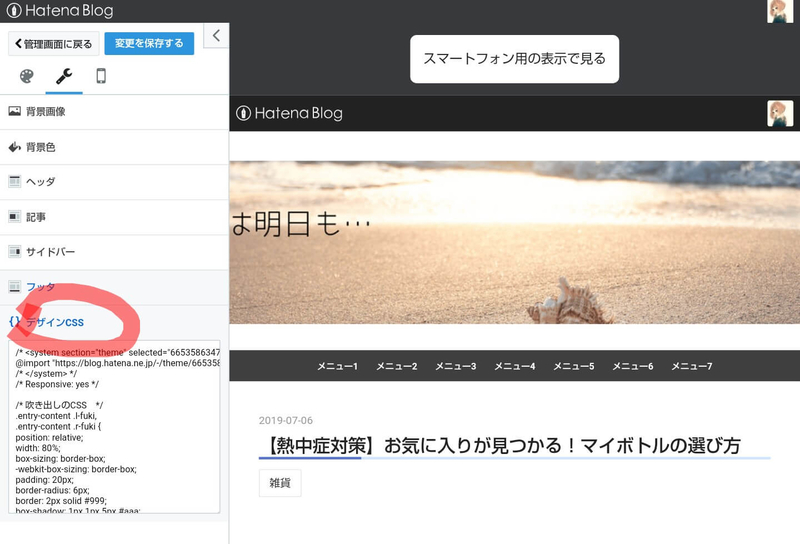Click the preview Hatena Blog logo
800x544 pixels.
point(290,113)
